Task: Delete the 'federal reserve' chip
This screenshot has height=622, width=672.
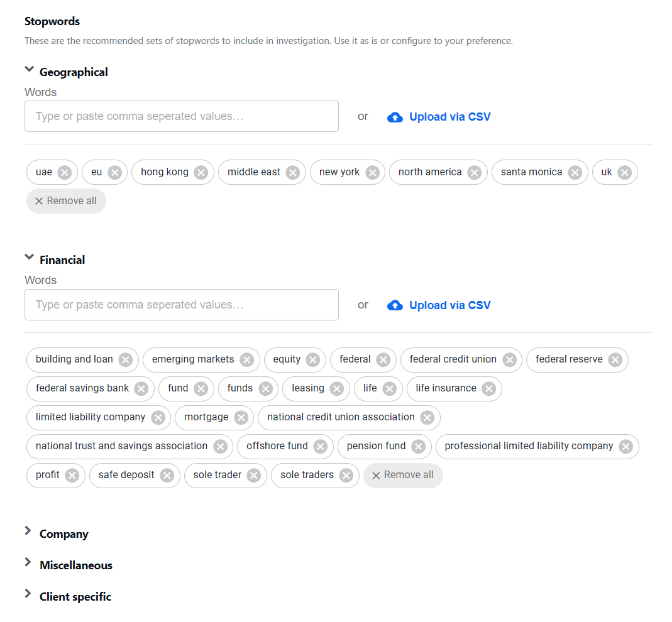Action: (615, 360)
